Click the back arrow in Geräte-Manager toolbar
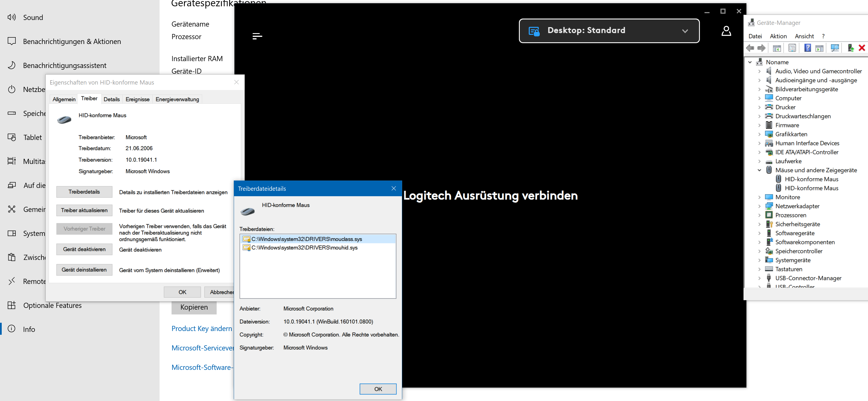868x401 pixels. click(750, 48)
